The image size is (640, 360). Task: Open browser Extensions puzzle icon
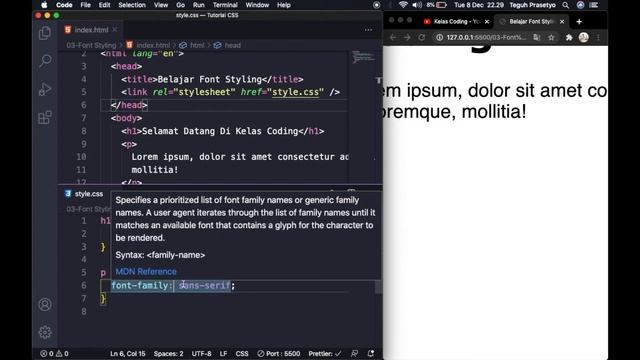pyautogui.click(x=569, y=38)
